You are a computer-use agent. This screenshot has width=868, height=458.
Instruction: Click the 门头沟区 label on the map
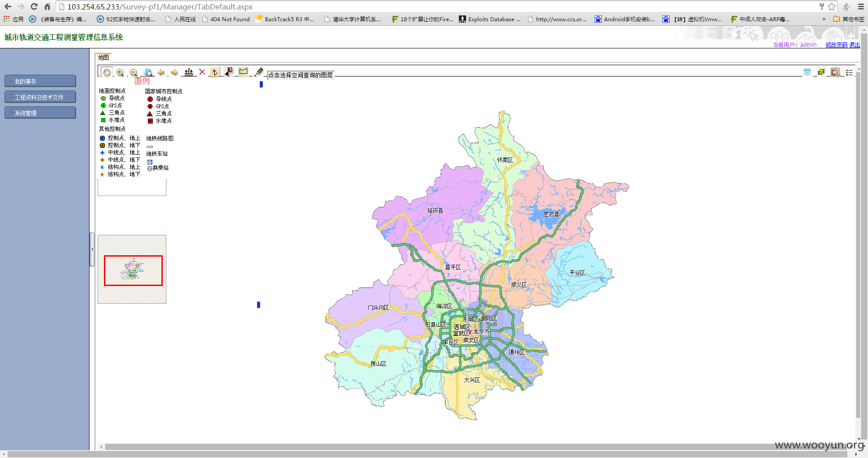click(378, 308)
